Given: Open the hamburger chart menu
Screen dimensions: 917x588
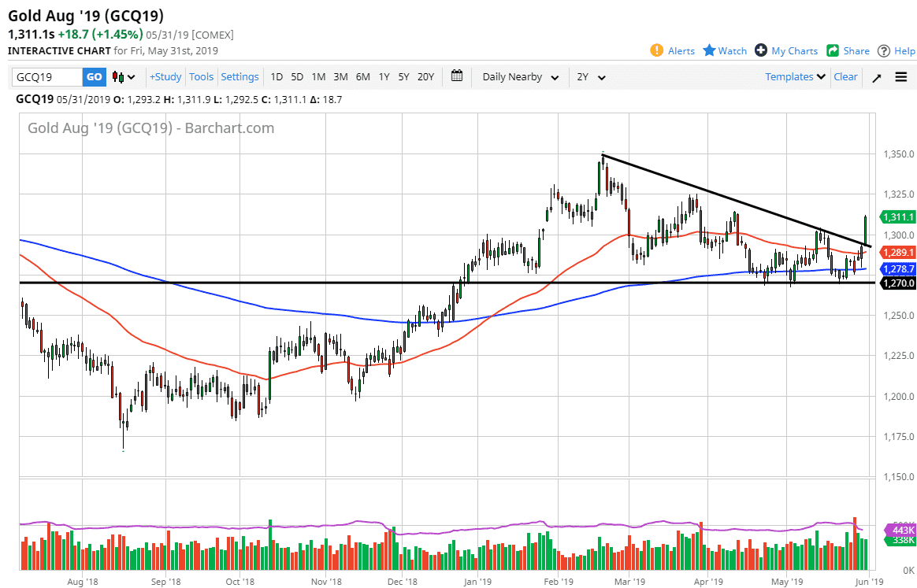Looking at the screenshot, I should pos(901,77).
